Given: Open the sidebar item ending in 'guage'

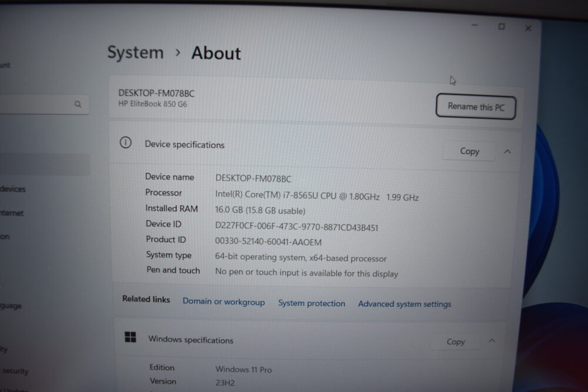Looking at the screenshot, I should 11,306.
